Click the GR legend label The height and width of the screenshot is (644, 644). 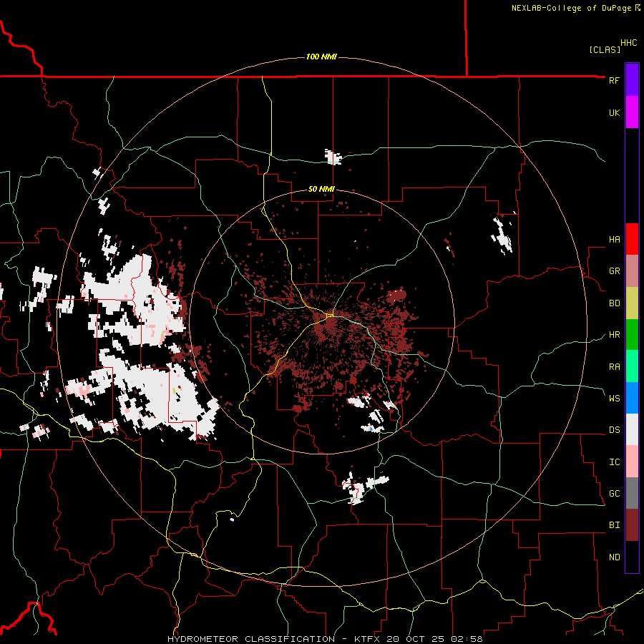614,271
